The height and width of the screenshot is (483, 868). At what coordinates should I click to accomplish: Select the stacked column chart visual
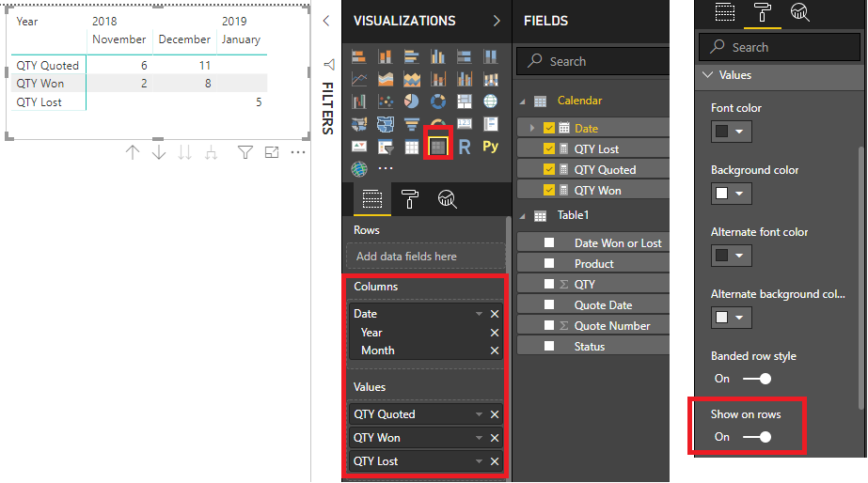[x=386, y=56]
